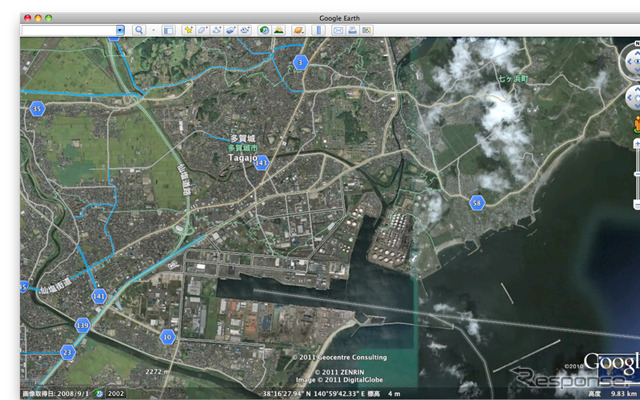Click the Move joystick left arrow
This screenshot has height=400, width=640.
[629, 98]
